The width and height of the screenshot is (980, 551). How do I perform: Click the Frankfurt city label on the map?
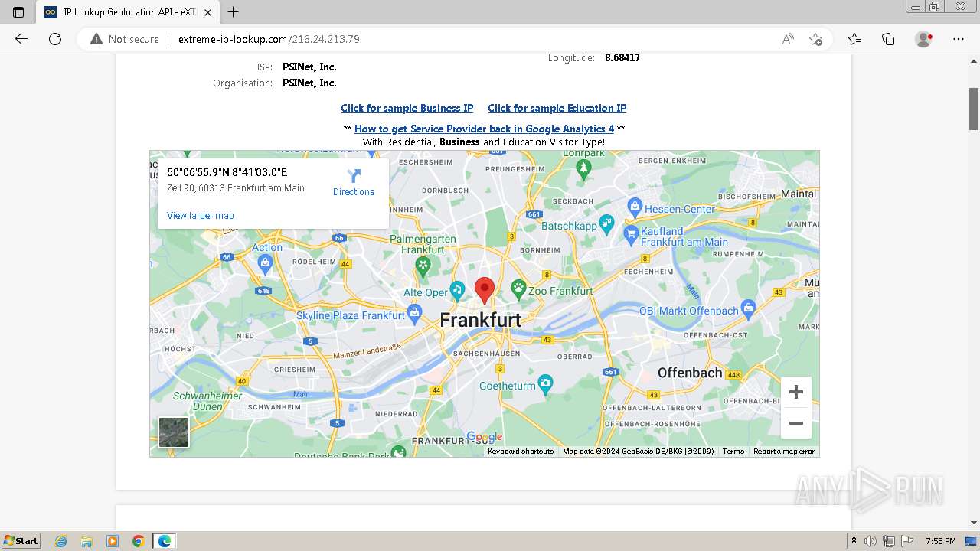point(481,320)
